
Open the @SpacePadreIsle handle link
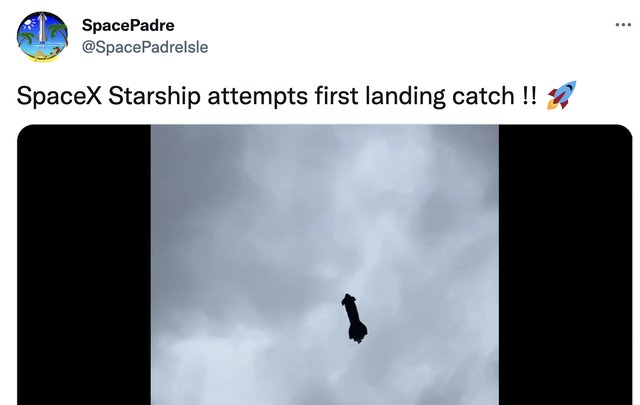[x=144, y=46]
